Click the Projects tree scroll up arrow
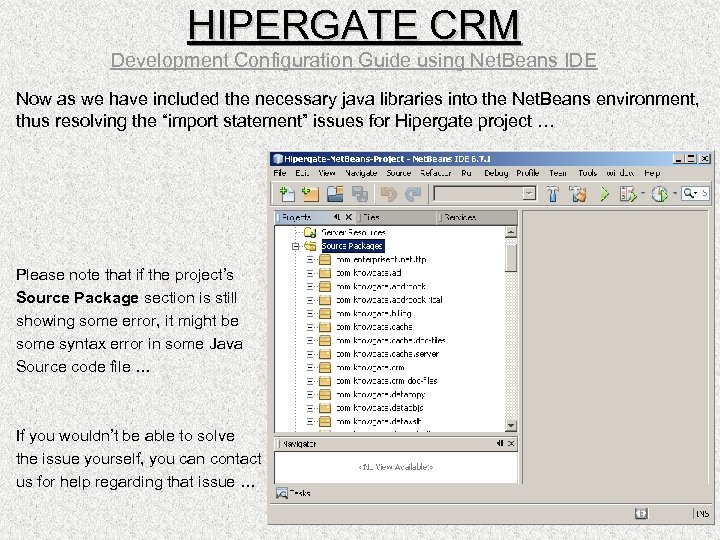The image size is (720, 540). 511,232
